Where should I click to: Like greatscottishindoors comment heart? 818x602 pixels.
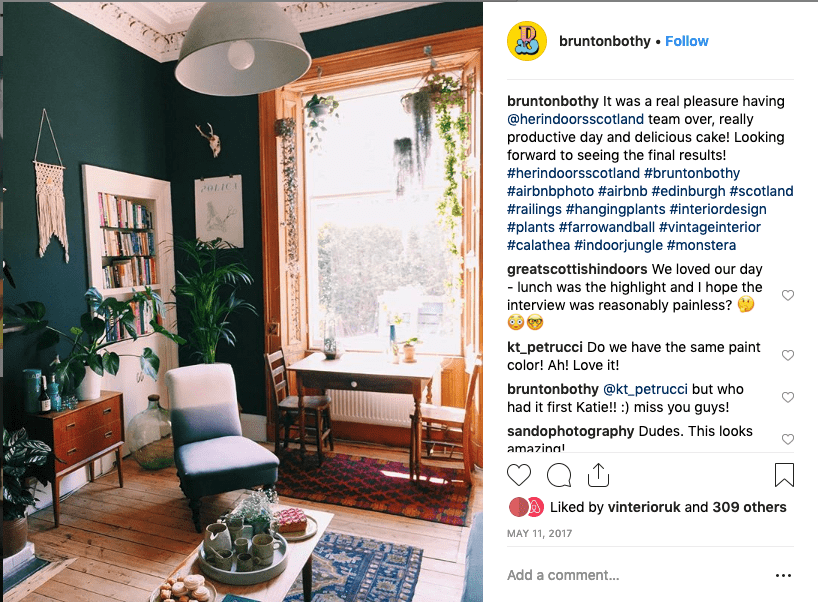(x=788, y=295)
